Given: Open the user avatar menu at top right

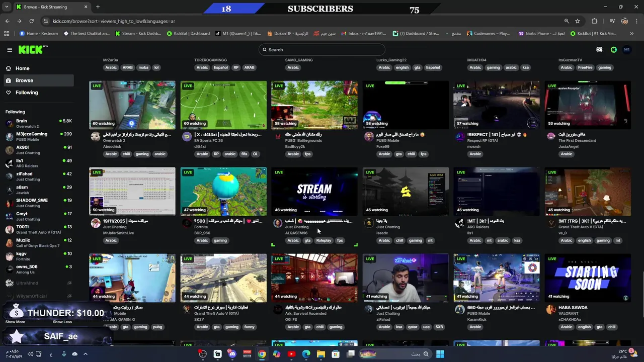Looking at the screenshot, I should click(x=626, y=50).
